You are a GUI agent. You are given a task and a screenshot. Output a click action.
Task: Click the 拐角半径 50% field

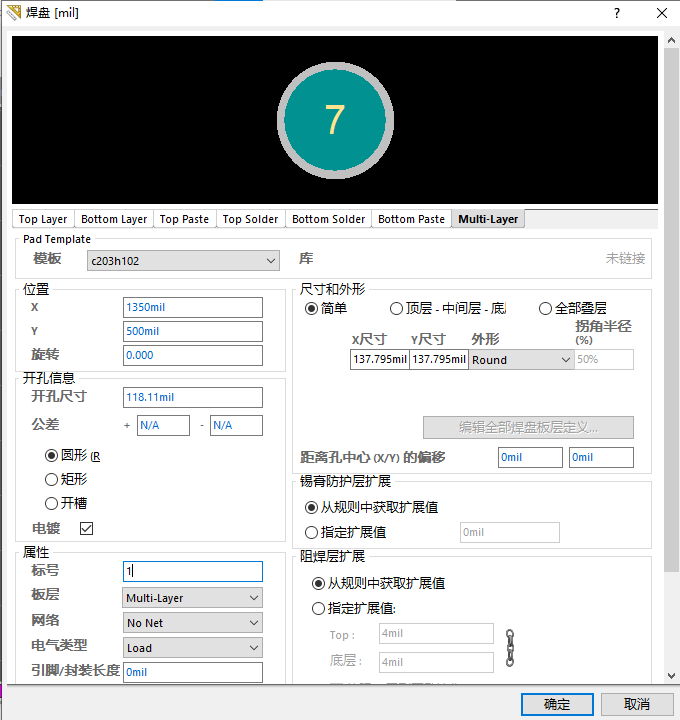click(x=604, y=359)
